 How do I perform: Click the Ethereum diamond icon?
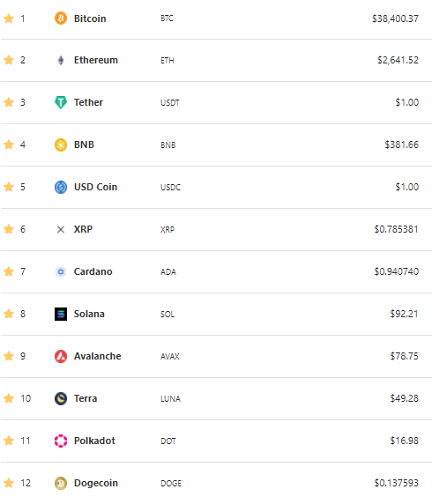tap(61, 60)
